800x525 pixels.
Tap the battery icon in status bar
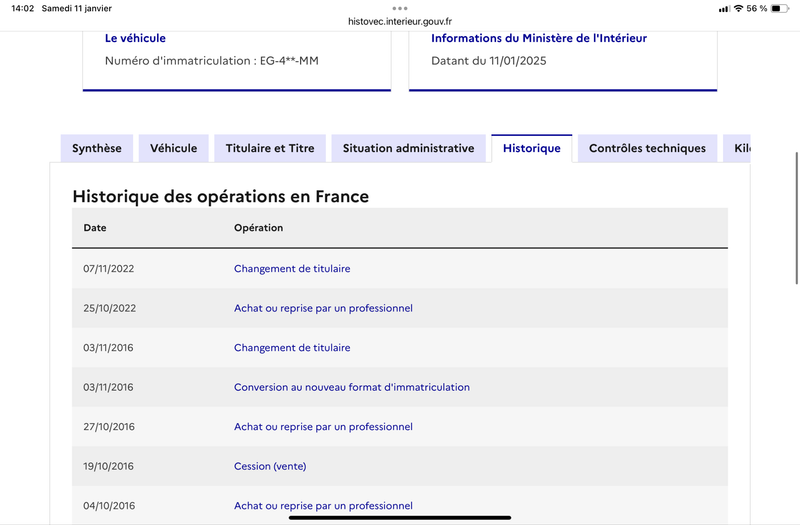pyautogui.click(x=780, y=8)
